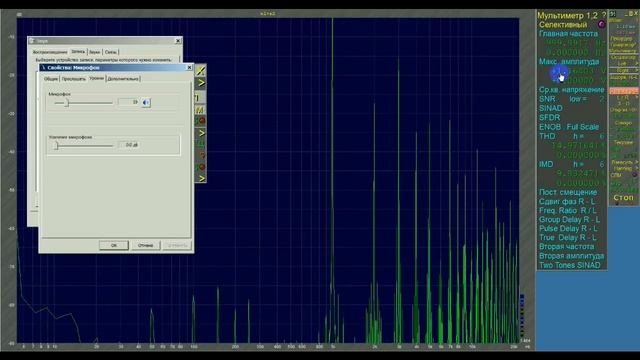Click the first yellow arrow icon below the pencil
The width and height of the screenshot is (640, 360).
tap(201, 83)
